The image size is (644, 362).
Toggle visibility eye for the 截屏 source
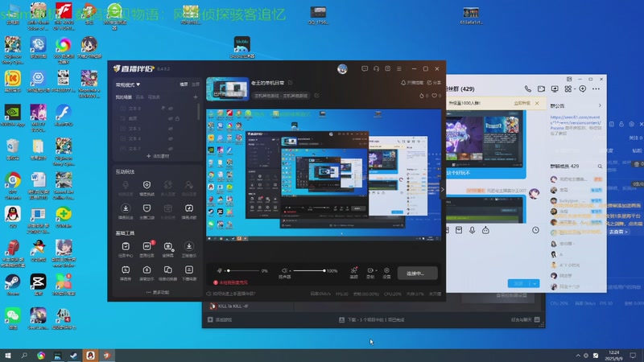click(x=171, y=118)
